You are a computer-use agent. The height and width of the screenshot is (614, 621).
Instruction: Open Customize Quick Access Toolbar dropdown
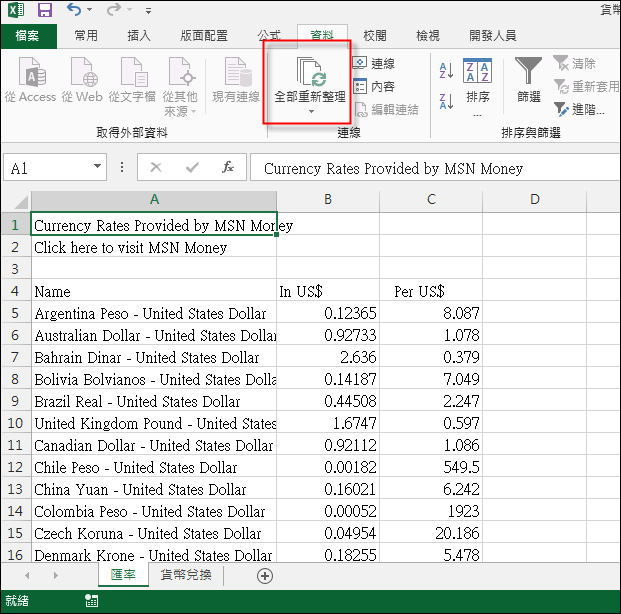(149, 11)
